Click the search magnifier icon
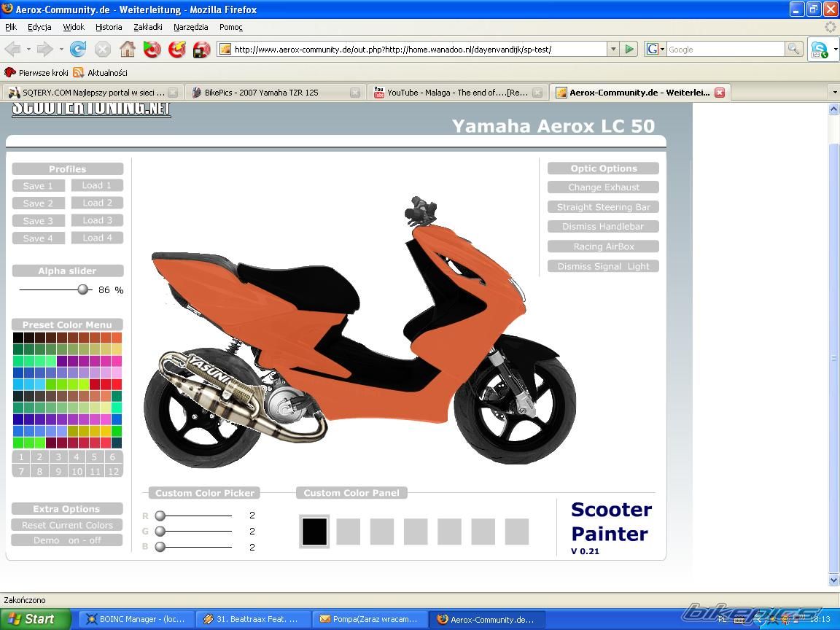The width and height of the screenshot is (840, 630). [x=793, y=50]
